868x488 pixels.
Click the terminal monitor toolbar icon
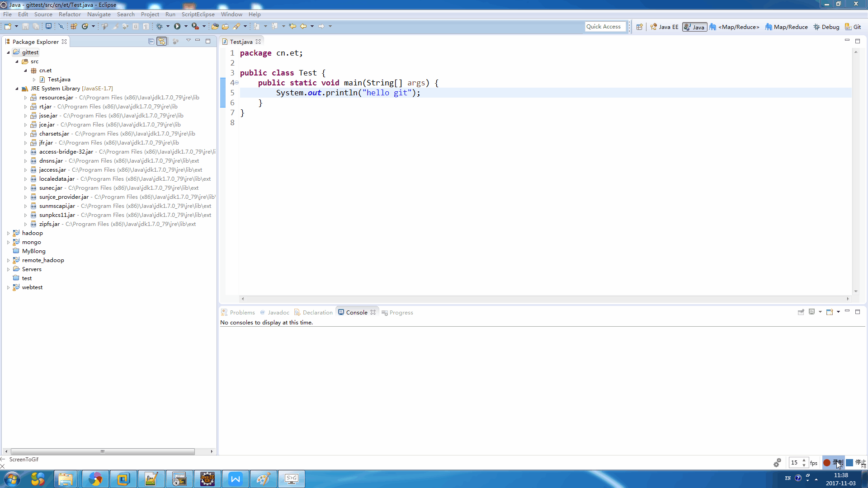pos(48,26)
